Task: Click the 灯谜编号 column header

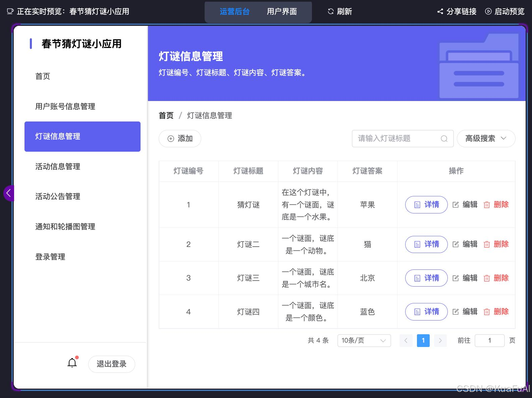Action: 189,171
